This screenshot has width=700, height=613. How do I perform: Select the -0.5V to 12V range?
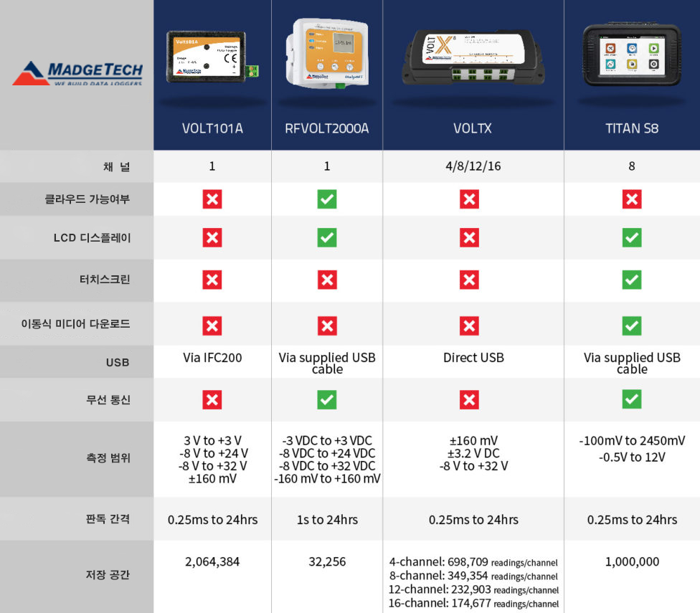(632, 457)
